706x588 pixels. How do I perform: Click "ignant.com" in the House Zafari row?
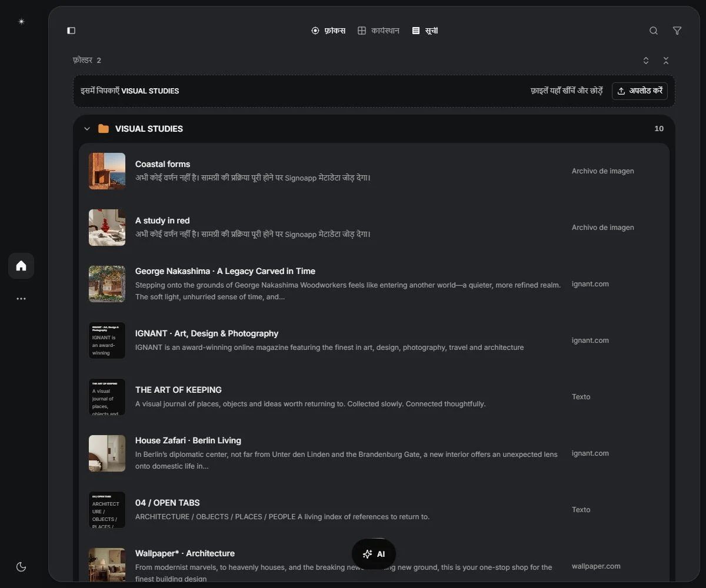pos(590,453)
